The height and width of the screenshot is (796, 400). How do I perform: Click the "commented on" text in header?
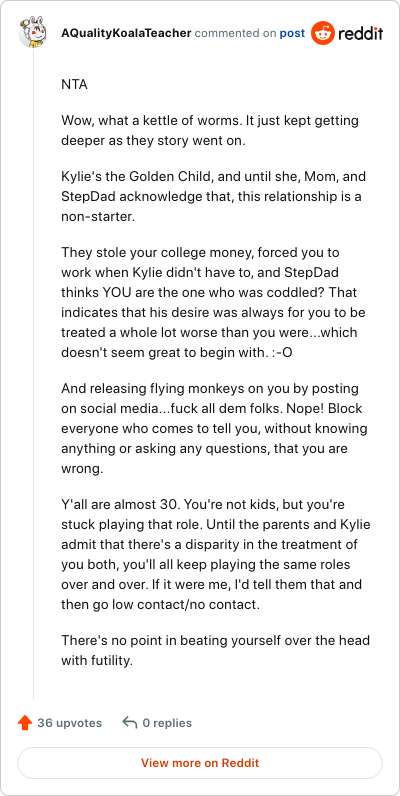pyautogui.click(x=236, y=34)
